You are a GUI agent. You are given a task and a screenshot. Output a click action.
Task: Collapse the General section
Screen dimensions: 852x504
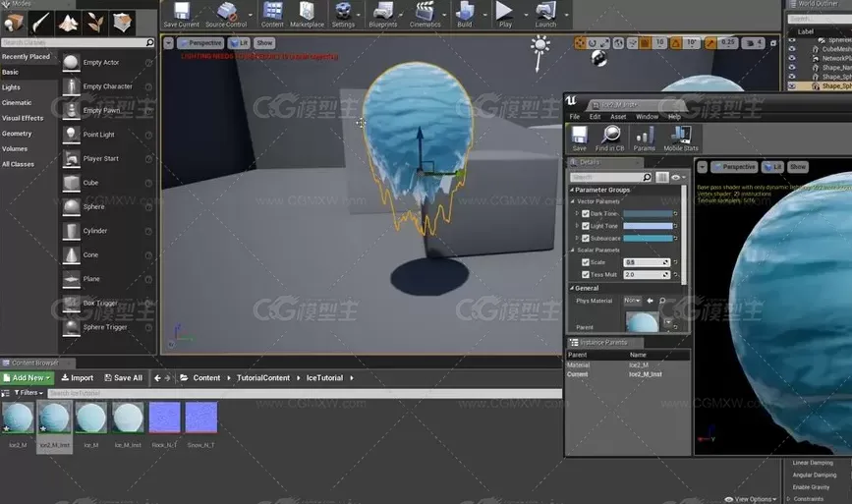pyautogui.click(x=572, y=288)
